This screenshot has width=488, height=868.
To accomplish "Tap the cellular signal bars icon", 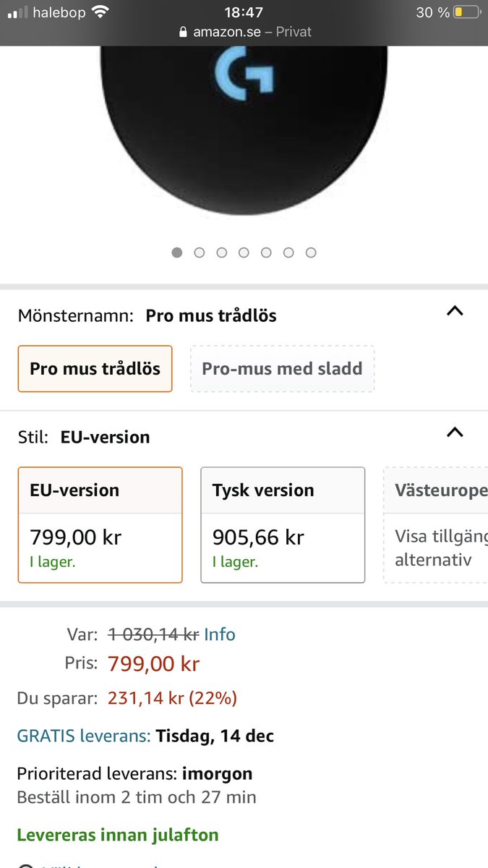I will [18, 12].
